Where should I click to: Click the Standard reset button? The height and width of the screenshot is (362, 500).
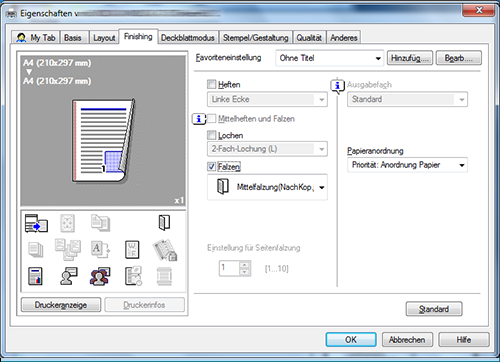(x=434, y=309)
